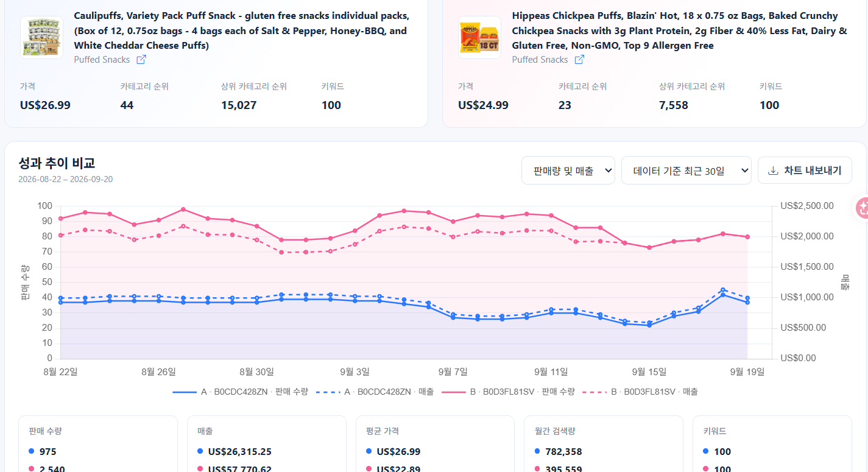Click the download icon in 차트 내보내기
This screenshot has height=472, width=868.
[x=774, y=171]
